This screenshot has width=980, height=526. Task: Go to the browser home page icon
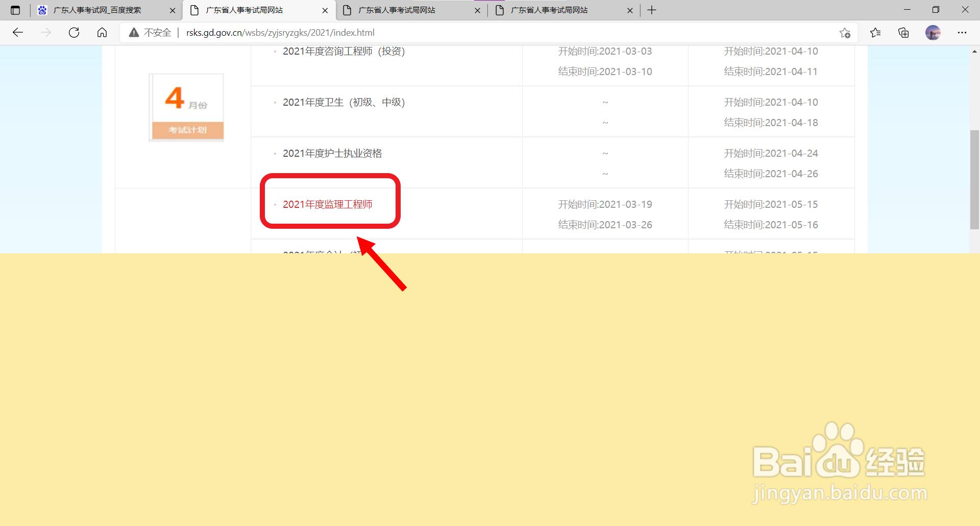point(102,33)
